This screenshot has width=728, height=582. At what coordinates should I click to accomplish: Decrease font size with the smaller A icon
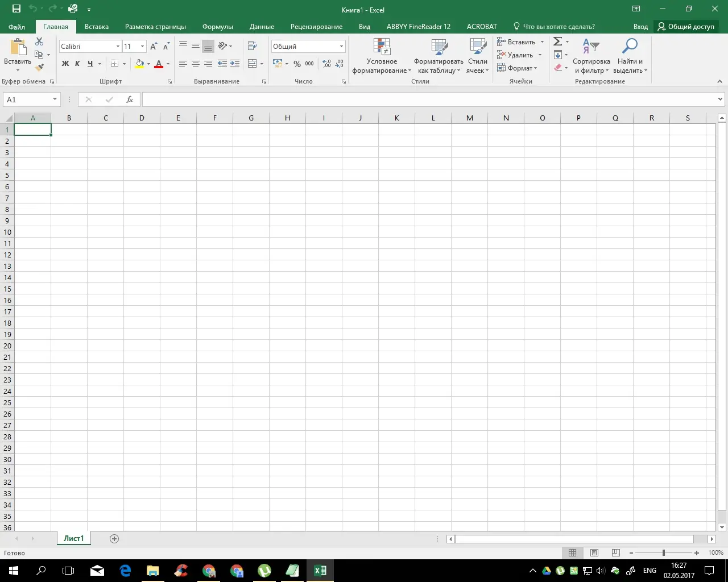pos(166,47)
